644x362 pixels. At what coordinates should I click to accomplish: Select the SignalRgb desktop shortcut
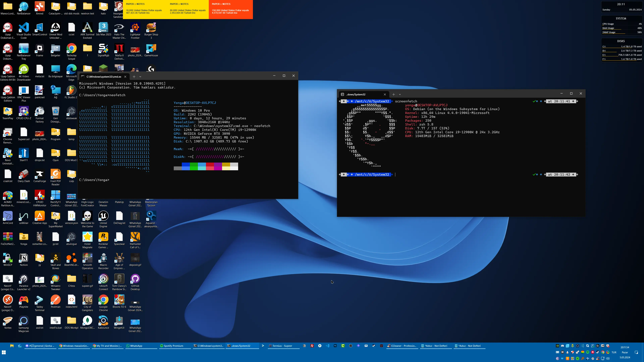click(x=103, y=50)
